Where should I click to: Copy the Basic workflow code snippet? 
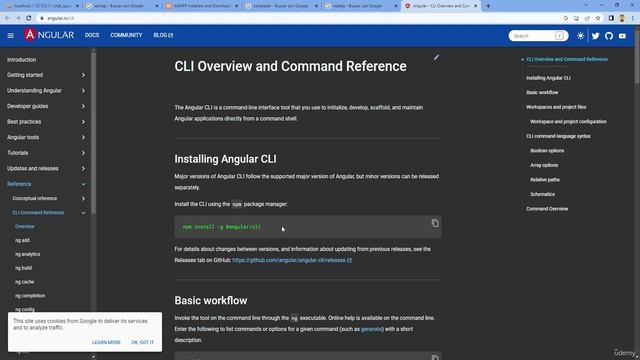click(x=435, y=358)
